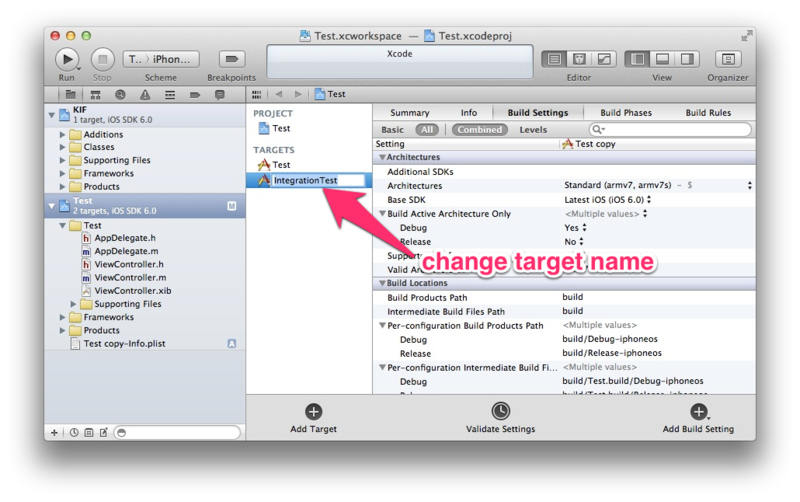Open the Organizer window
The image size is (800, 502).
click(728, 59)
